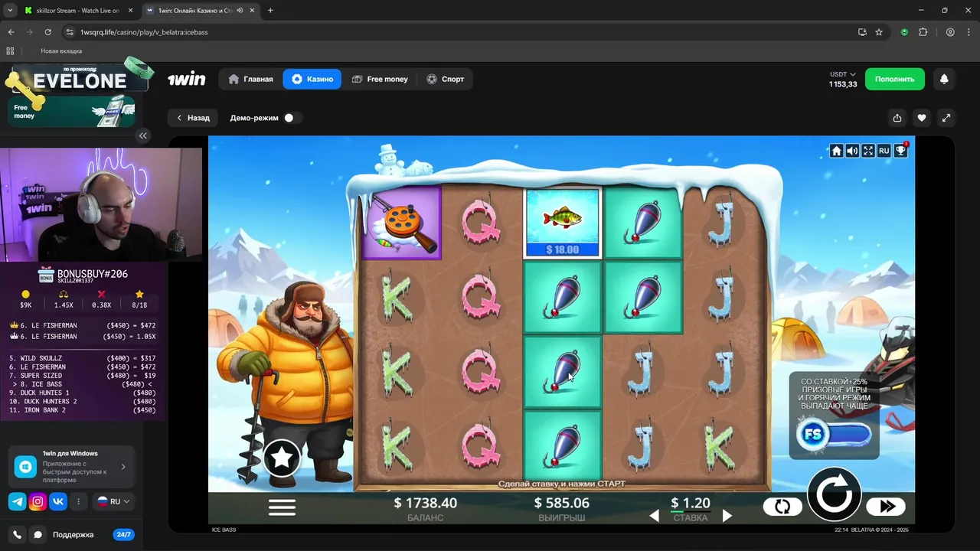
Task: Go back with the Назад button
Action: (x=193, y=118)
